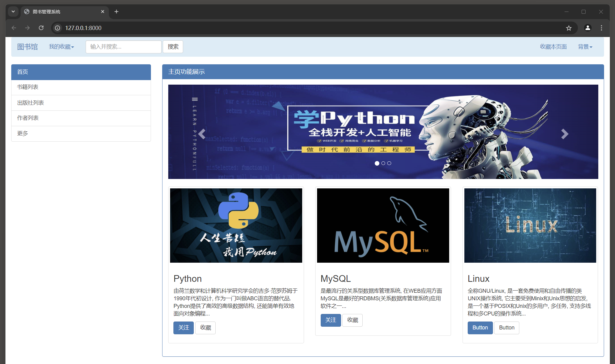
Task: Click the Linux card heading
Action: [478, 278]
